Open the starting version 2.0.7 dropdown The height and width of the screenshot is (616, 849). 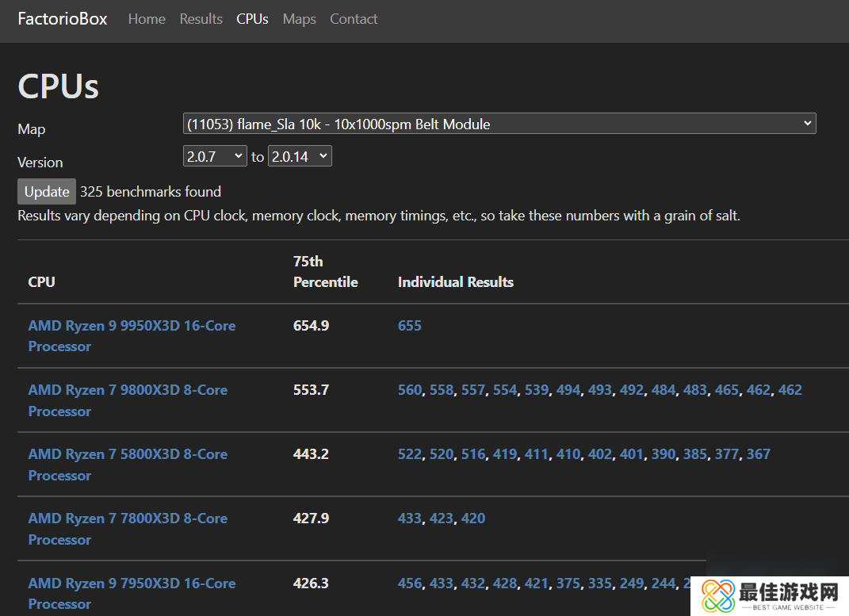click(216, 157)
